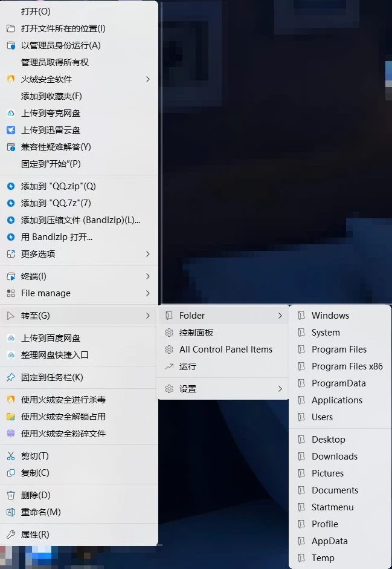Click the chart arrow icon beside 运行
The image size is (392, 569).
(x=169, y=366)
